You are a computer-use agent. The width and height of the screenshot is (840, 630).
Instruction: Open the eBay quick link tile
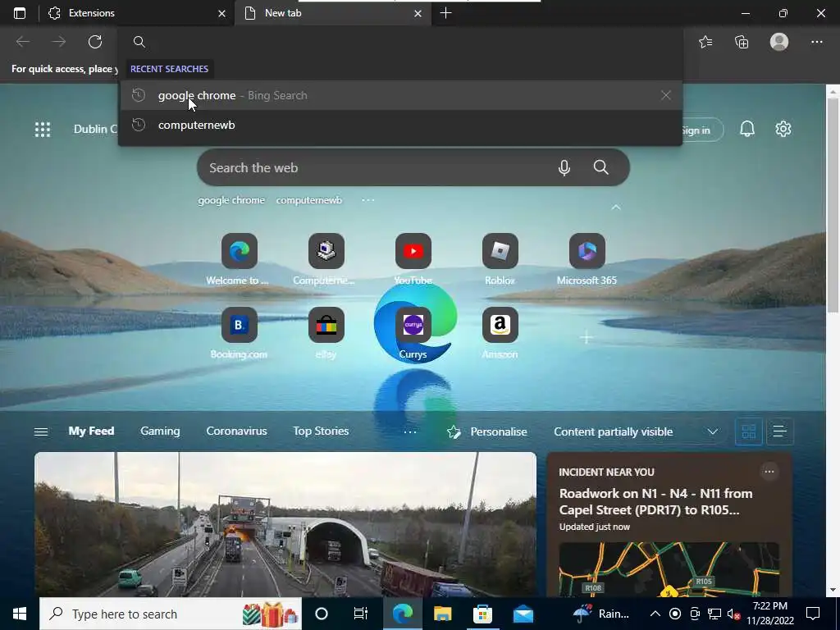[x=326, y=333]
